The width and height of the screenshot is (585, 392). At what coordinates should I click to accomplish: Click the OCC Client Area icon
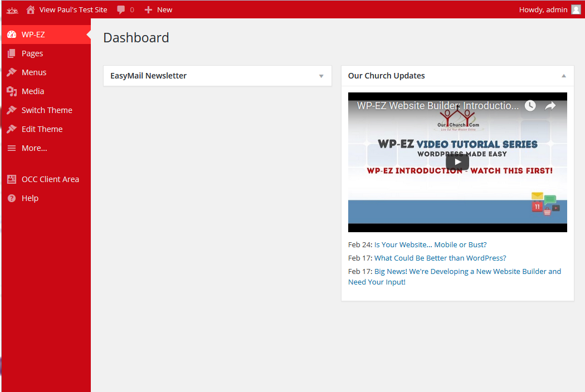tap(12, 179)
